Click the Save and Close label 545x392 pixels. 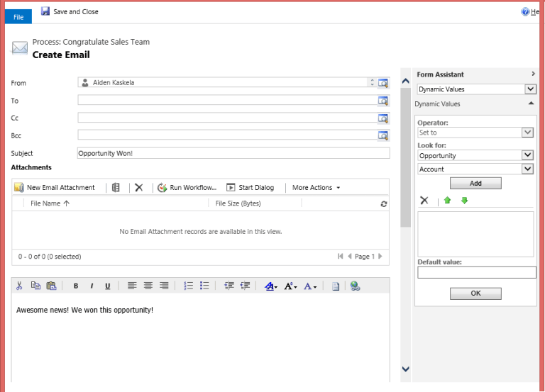pos(76,12)
